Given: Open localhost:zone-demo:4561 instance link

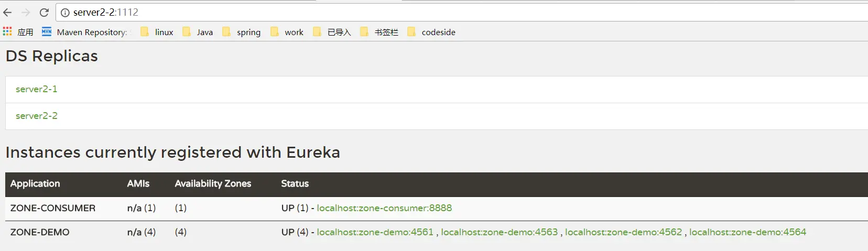Looking at the screenshot, I should pyautogui.click(x=375, y=232).
